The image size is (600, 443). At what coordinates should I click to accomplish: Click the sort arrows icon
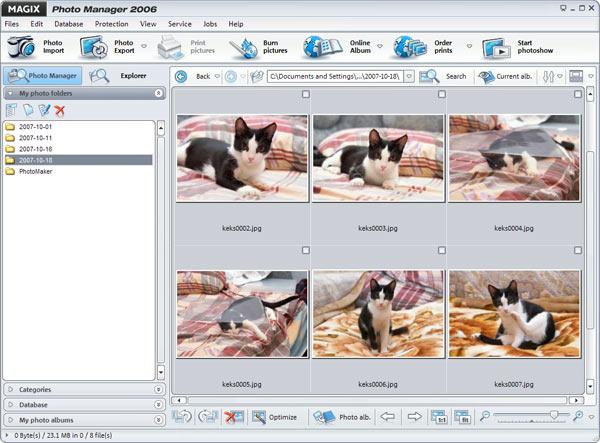tap(548, 77)
